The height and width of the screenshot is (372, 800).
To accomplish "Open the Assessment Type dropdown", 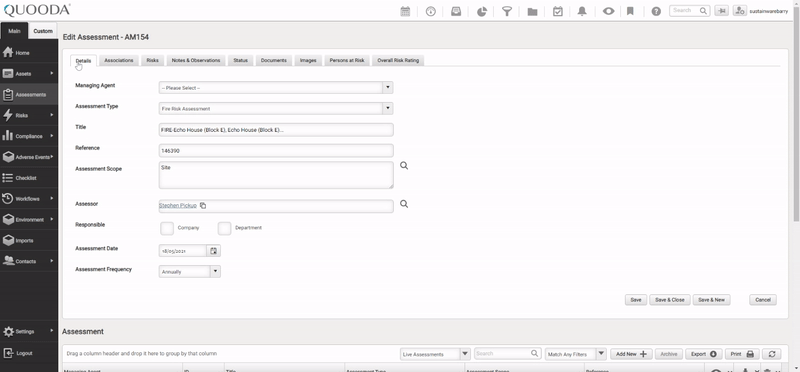I will (x=276, y=109).
